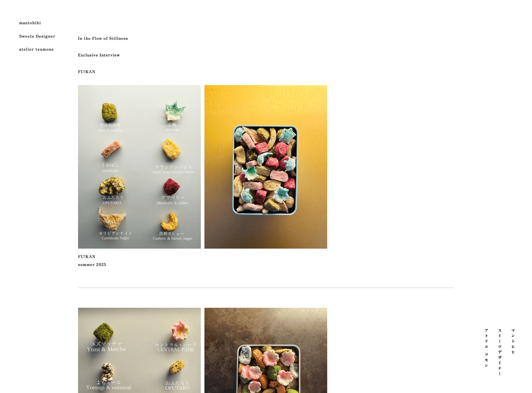Select the FU!KAN heading link at top
This screenshot has height=393, width=532.
point(87,72)
